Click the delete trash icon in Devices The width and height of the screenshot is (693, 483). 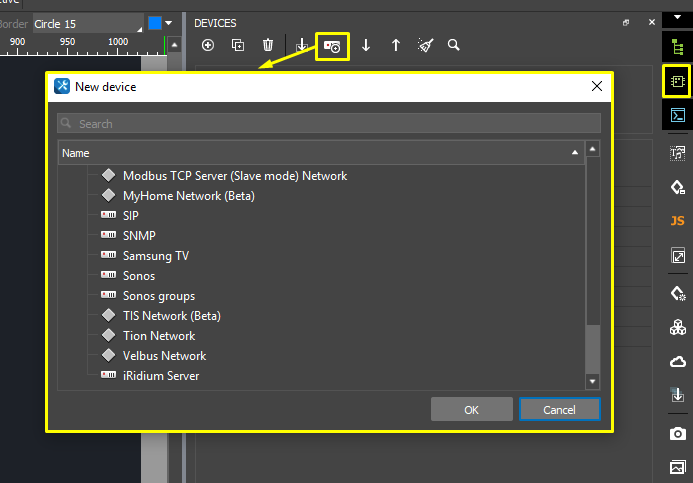click(268, 45)
